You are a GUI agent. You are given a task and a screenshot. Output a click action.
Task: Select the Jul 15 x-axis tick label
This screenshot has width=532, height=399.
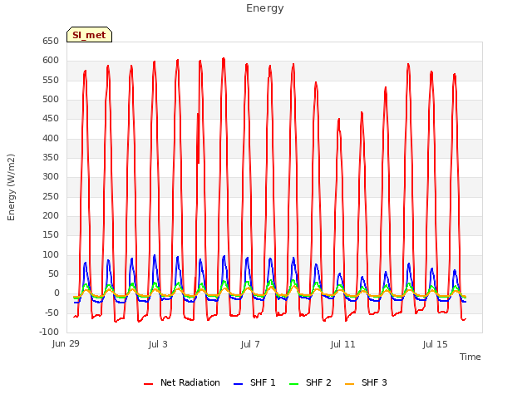point(436,344)
